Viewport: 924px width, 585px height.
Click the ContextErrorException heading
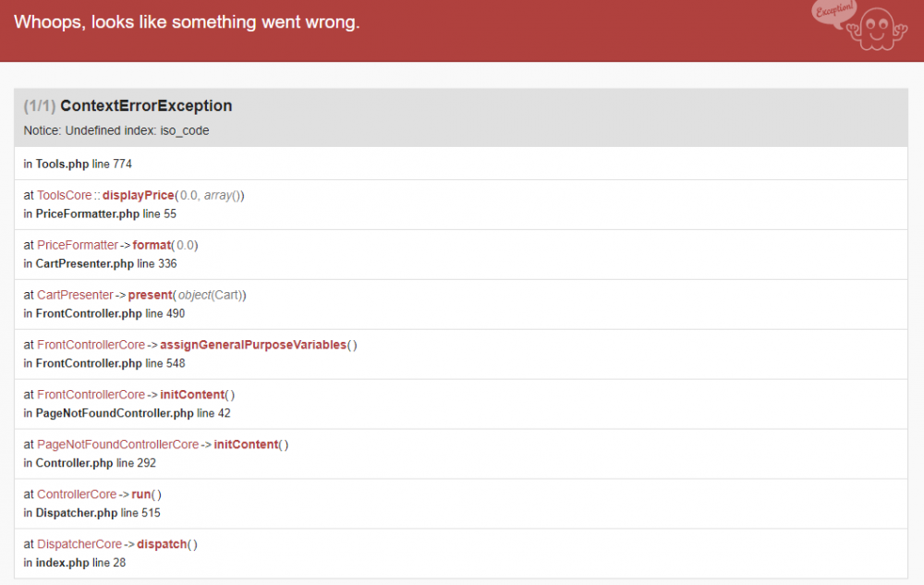click(146, 105)
